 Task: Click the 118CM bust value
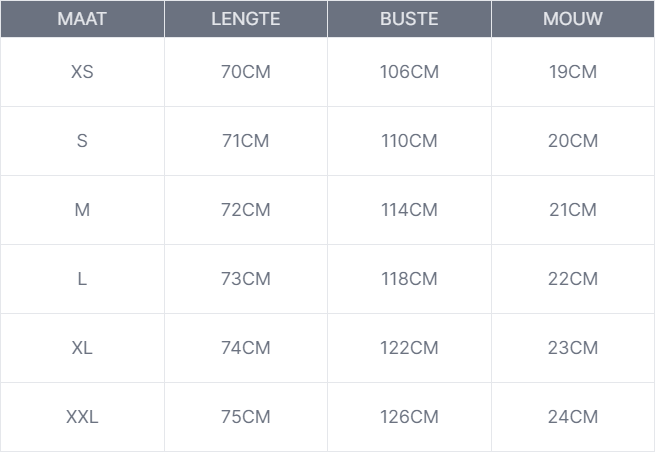pos(409,279)
